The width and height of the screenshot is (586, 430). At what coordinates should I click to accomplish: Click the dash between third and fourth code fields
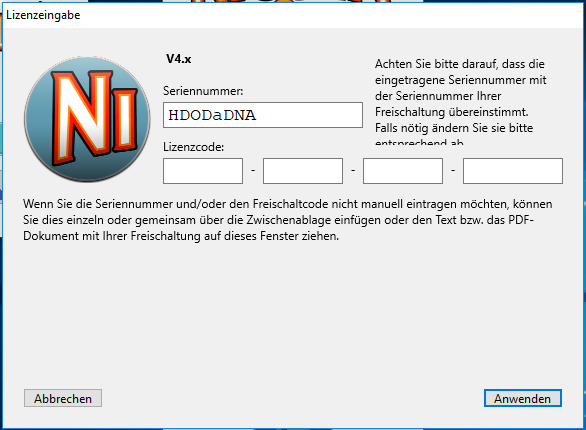[453, 170]
